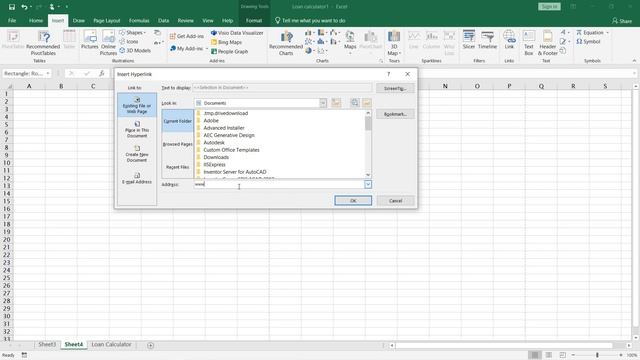Add a new sheet
The width and height of the screenshot is (640, 360).
point(150,345)
